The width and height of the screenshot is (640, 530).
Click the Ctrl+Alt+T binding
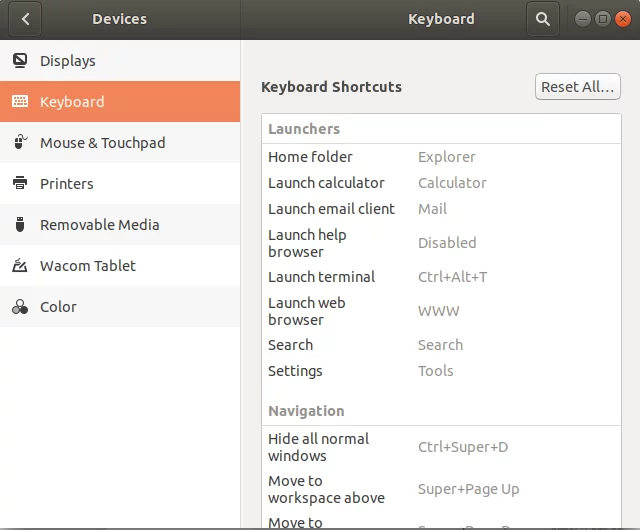[452, 277]
